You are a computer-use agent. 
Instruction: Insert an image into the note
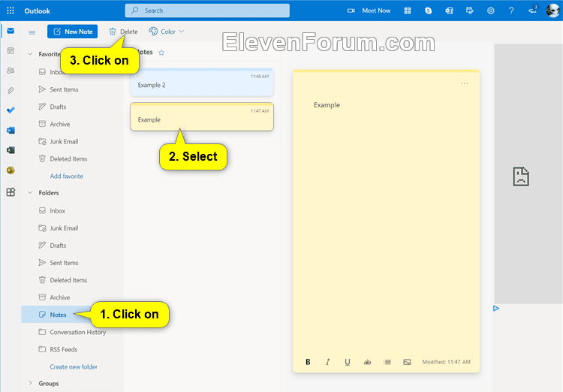click(x=407, y=362)
